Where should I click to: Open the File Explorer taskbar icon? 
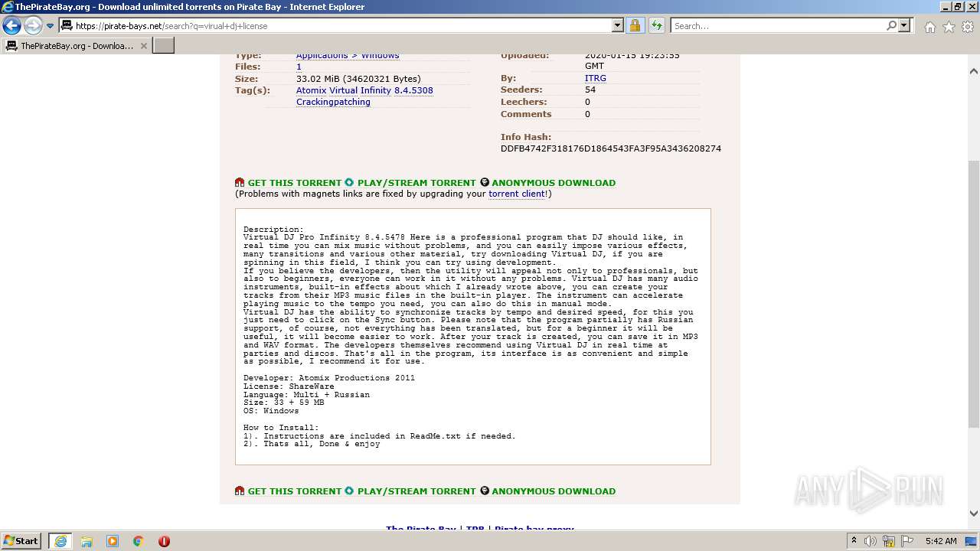pyautogui.click(x=87, y=541)
